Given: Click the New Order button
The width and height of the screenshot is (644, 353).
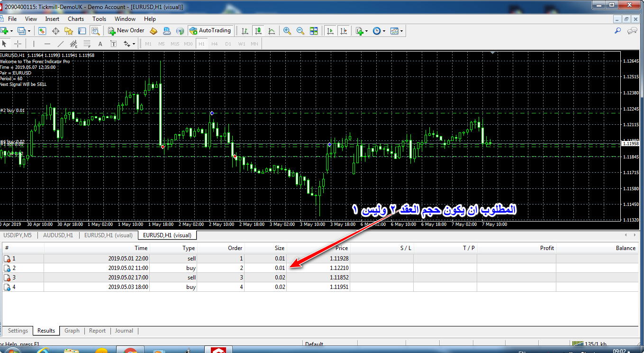Looking at the screenshot, I should tap(126, 31).
